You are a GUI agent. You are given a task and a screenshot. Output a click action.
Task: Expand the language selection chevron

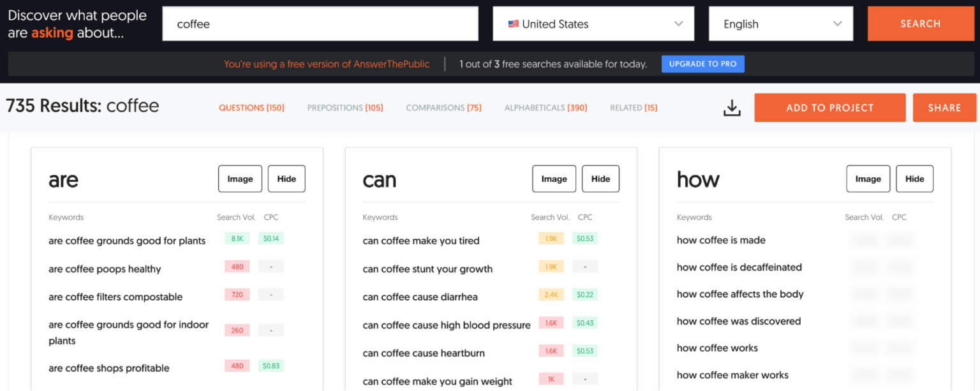tap(837, 24)
